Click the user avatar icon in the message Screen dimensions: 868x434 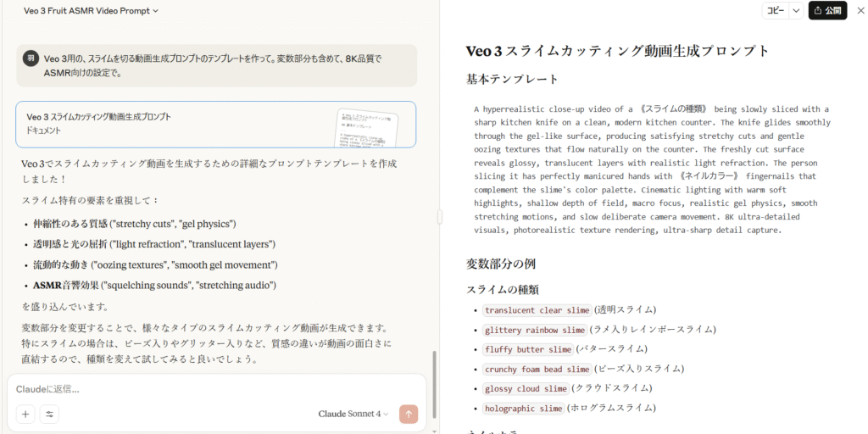click(31, 58)
